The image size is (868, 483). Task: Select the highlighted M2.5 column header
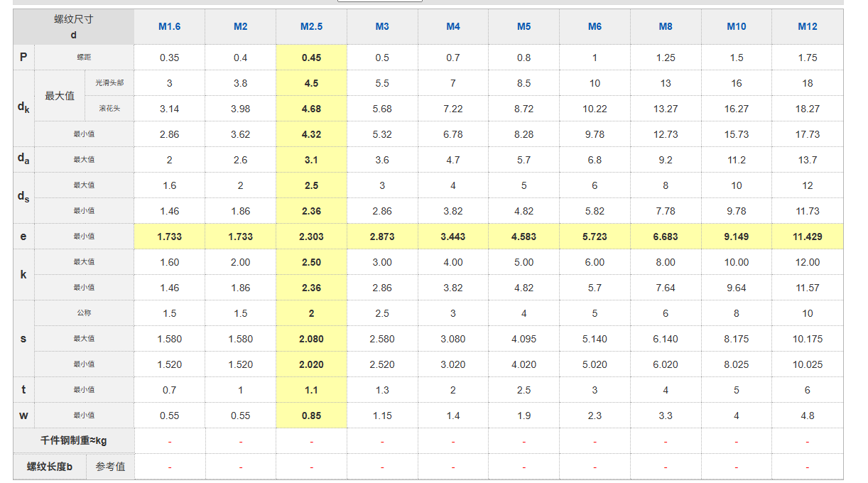click(311, 27)
